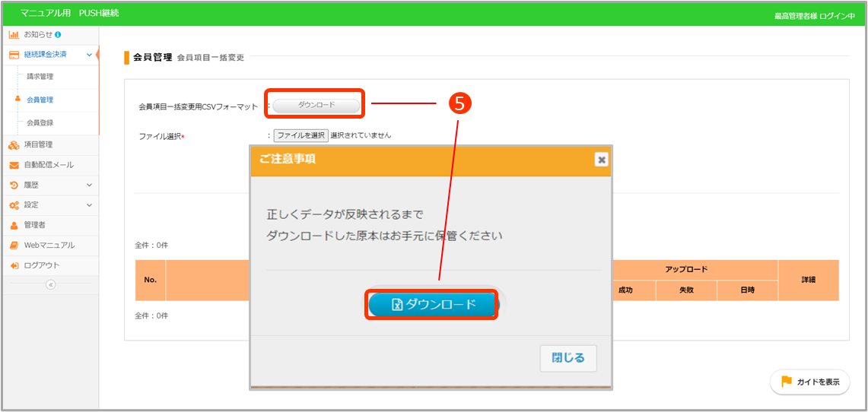Expand the 履歴 submenu arrow
Screen dimensions: 868x412
pyautogui.click(x=89, y=185)
